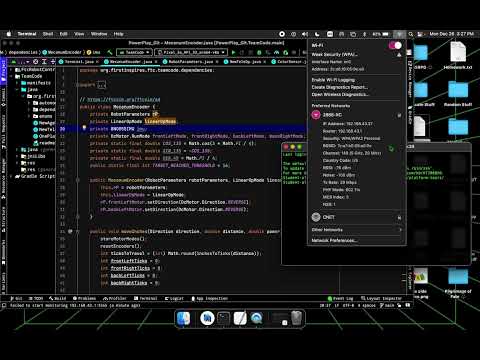
Task: Open the Pixel device selector dropdown
Action: click(191, 52)
